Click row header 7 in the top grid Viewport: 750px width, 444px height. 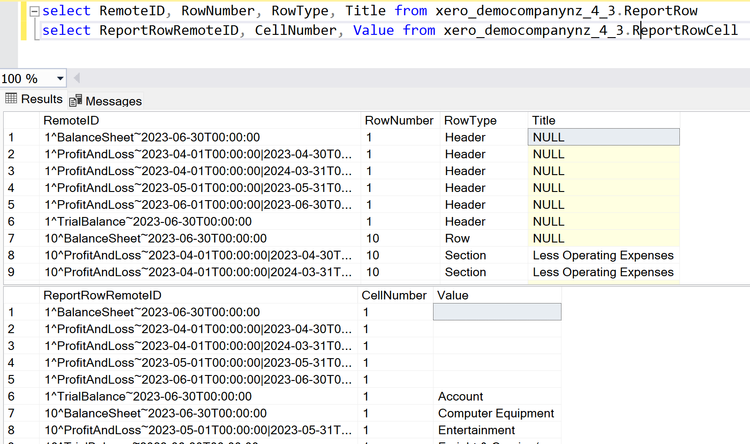(x=22, y=238)
